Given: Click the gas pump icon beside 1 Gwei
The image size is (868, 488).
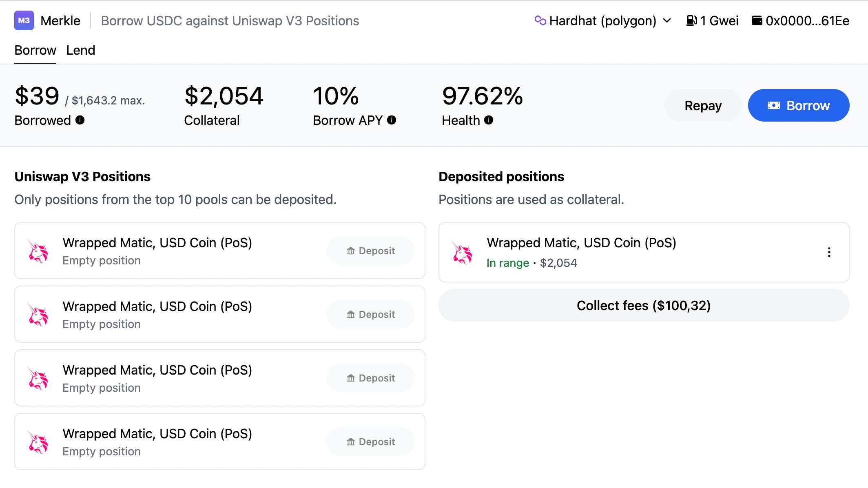Looking at the screenshot, I should (691, 20).
